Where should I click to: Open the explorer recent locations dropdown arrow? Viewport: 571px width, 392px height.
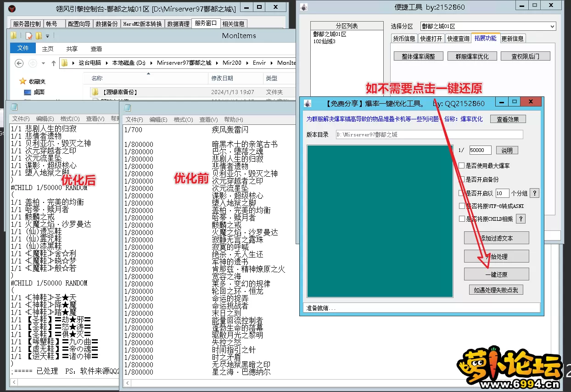tap(44, 63)
